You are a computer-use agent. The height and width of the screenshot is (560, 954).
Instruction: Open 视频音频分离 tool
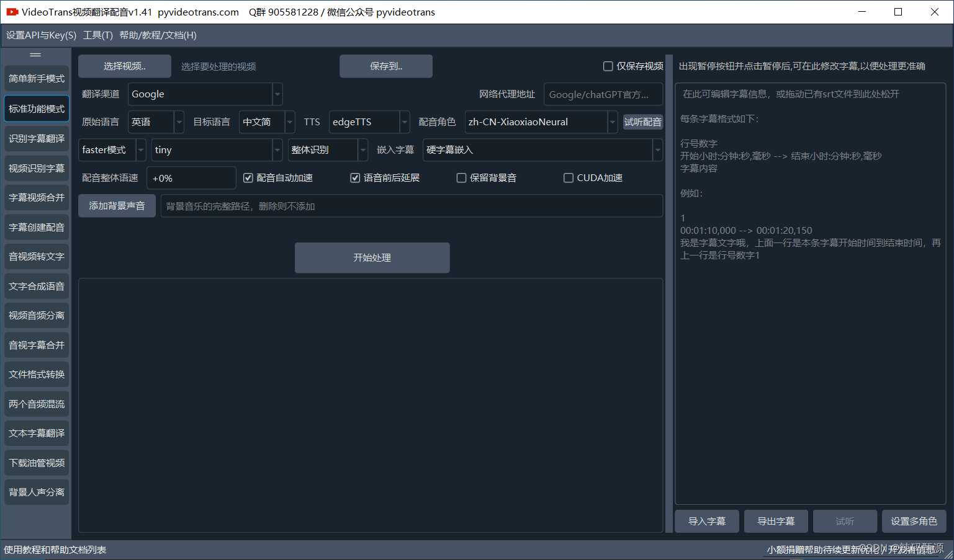(37, 315)
